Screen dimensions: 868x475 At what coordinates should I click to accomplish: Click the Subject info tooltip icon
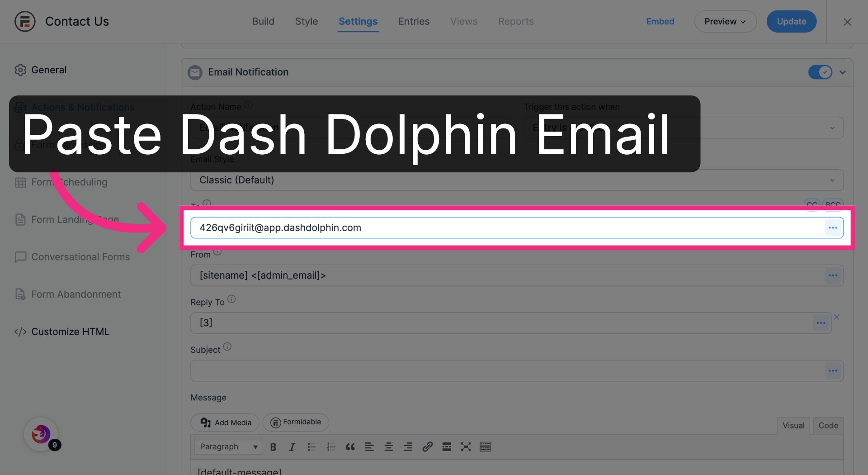tap(227, 347)
